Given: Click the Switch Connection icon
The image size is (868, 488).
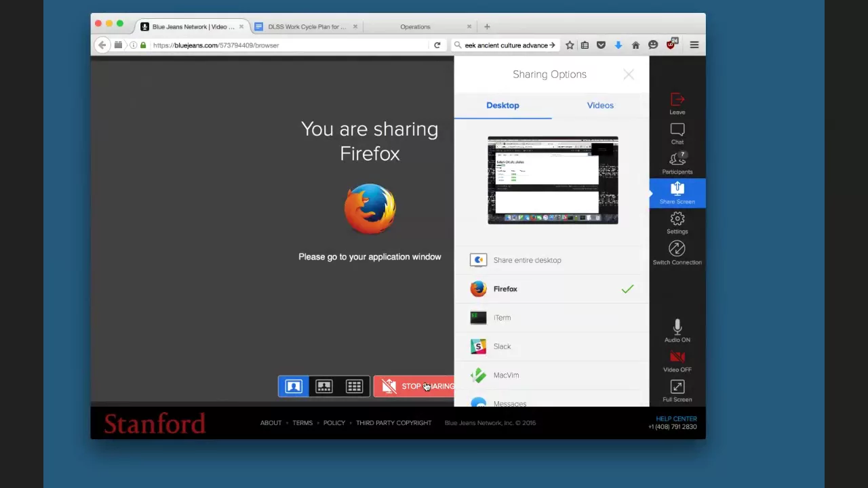Looking at the screenshot, I should (677, 253).
